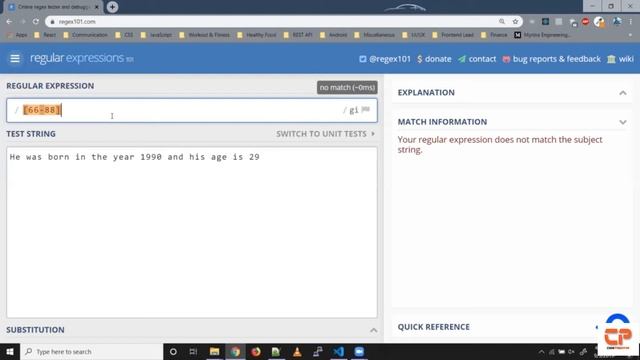This screenshot has width=640, height=360.
Task: Open the CSS bookmark folder
Action: tap(124, 35)
